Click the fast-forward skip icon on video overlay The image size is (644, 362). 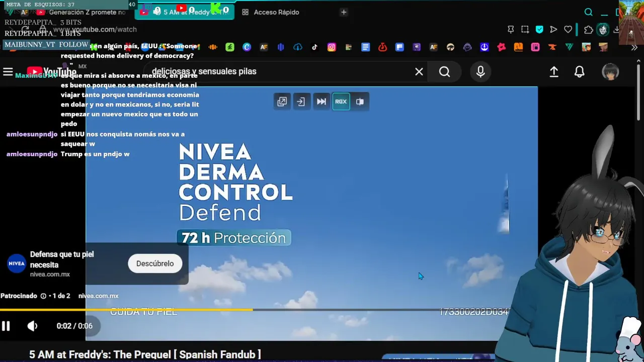(x=321, y=102)
